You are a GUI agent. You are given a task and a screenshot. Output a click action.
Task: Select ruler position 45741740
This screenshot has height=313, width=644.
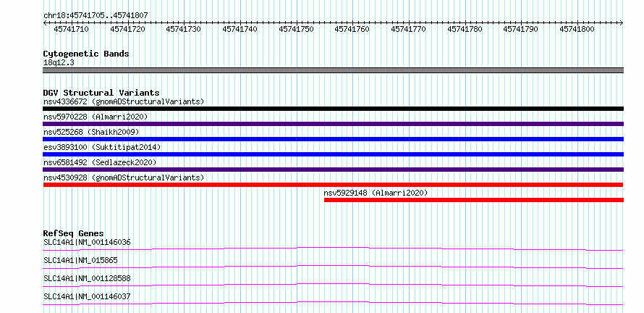point(240,29)
